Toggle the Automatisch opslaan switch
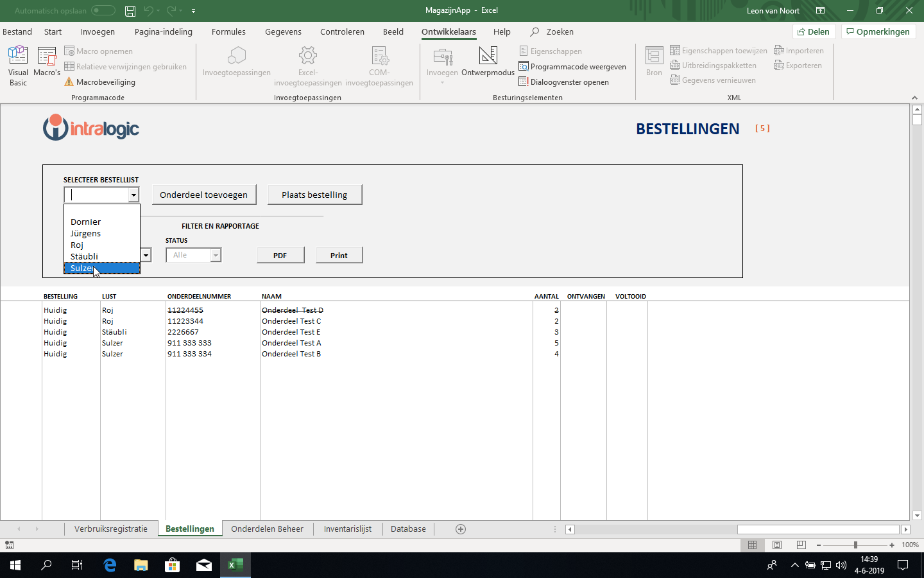The height and width of the screenshot is (578, 924). point(103,11)
